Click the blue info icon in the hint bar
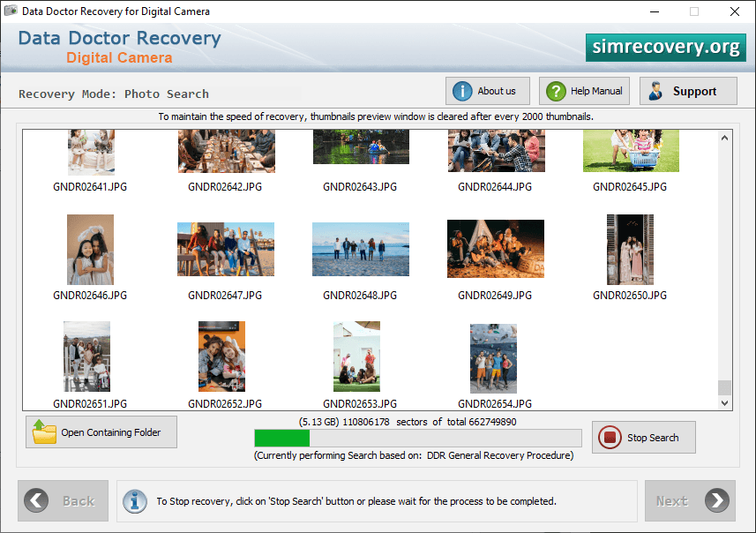Screen dimensions: 756x533 tap(134, 501)
